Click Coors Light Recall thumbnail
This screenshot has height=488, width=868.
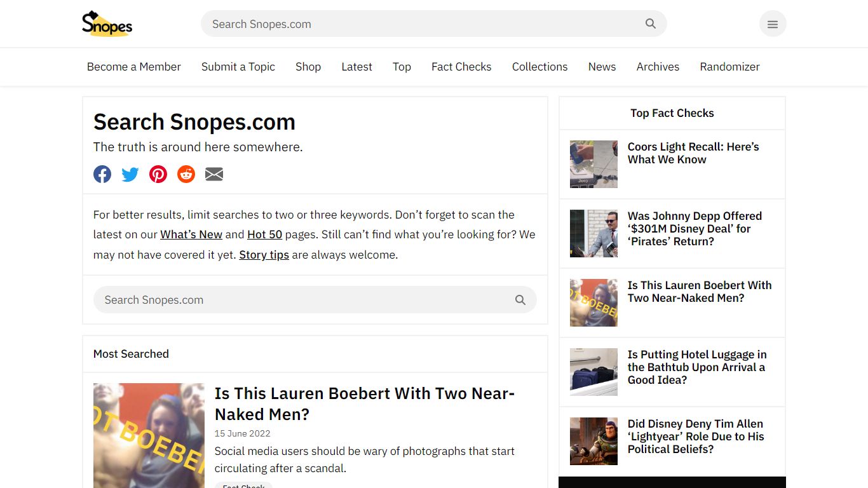coord(593,164)
